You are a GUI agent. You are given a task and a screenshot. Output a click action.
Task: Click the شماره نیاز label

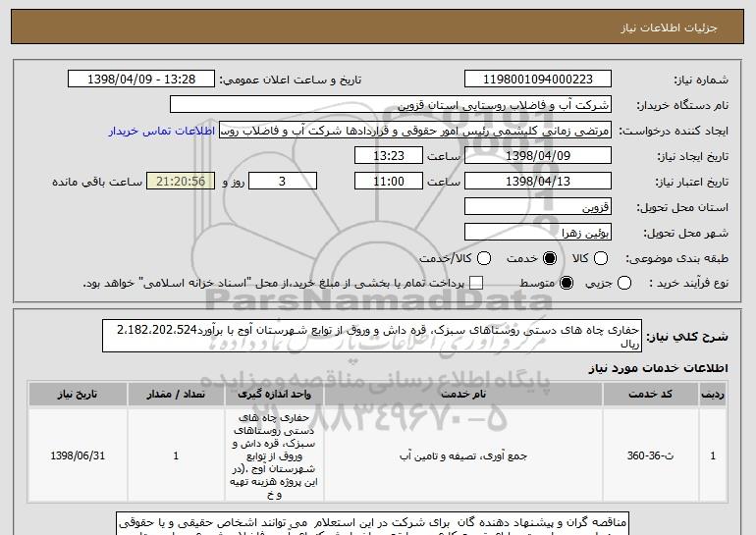pos(701,80)
